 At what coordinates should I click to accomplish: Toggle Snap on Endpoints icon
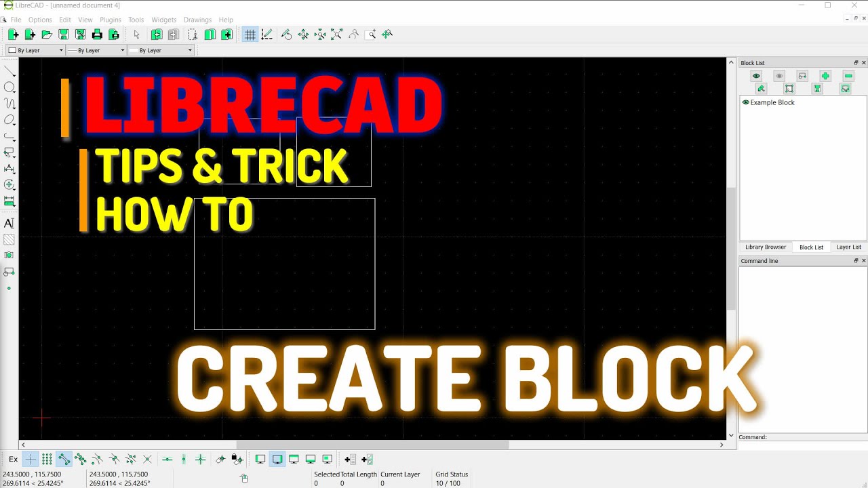tap(64, 460)
